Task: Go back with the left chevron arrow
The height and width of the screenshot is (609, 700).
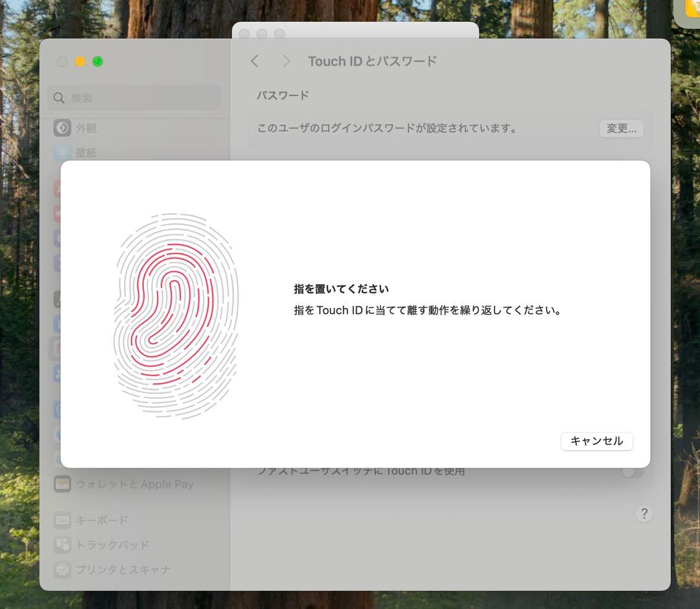Action: (x=255, y=61)
